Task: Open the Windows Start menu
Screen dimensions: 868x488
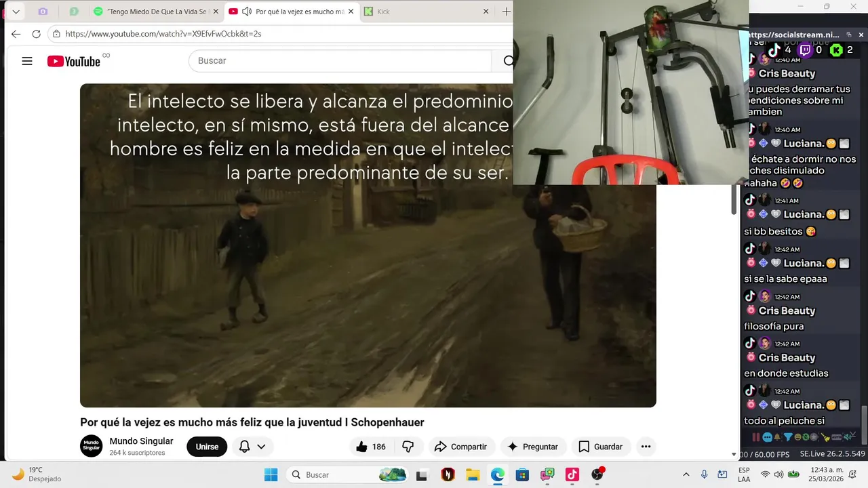Action: coord(271,474)
